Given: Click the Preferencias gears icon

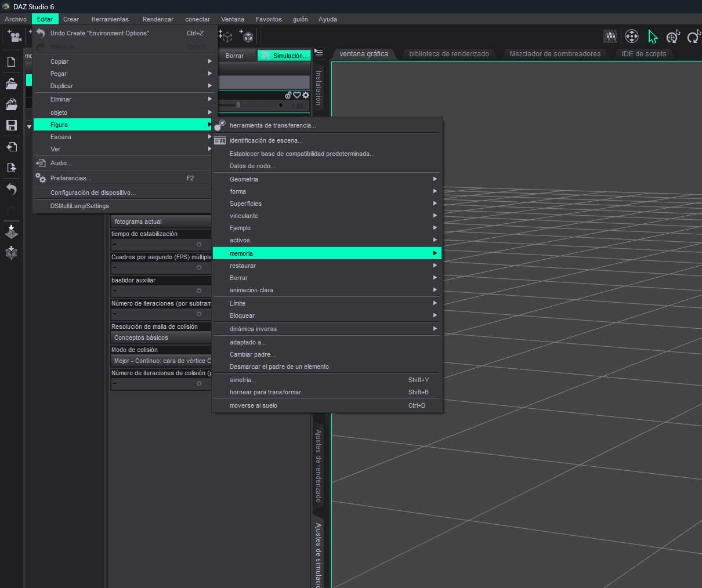Looking at the screenshot, I should [41, 178].
